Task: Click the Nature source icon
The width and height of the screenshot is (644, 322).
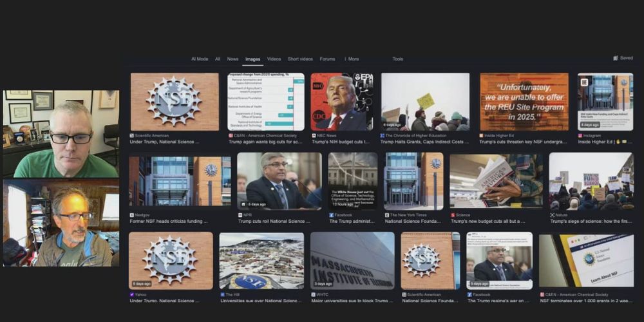Action: point(553,215)
